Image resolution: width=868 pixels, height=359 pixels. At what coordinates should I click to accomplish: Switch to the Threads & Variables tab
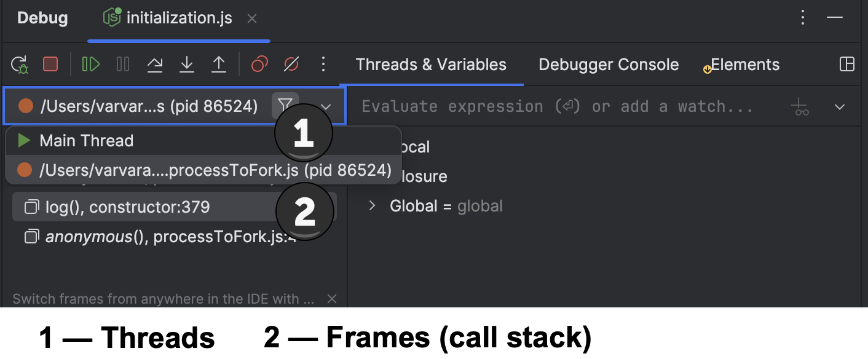pyautogui.click(x=431, y=65)
